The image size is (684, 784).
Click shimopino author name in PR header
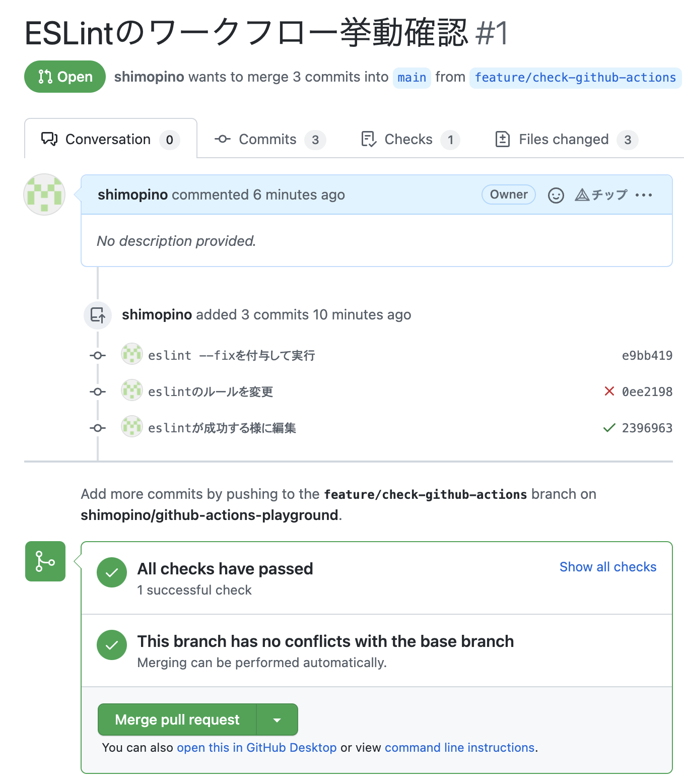pos(149,77)
